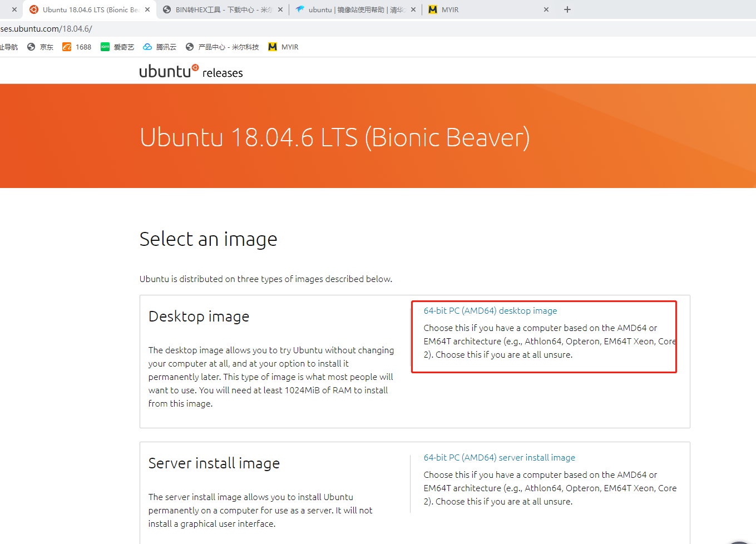Click the yellow M favicon on MYIR tab
756x544 pixels.
pyautogui.click(x=433, y=9)
